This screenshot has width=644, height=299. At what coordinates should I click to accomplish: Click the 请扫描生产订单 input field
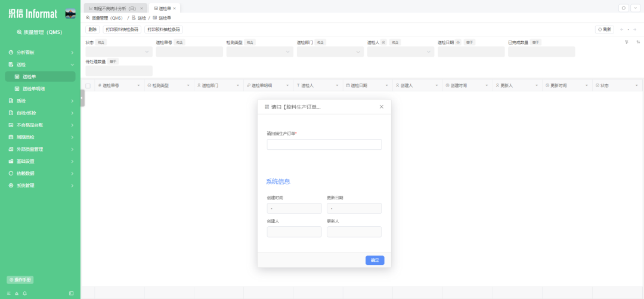(x=324, y=144)
